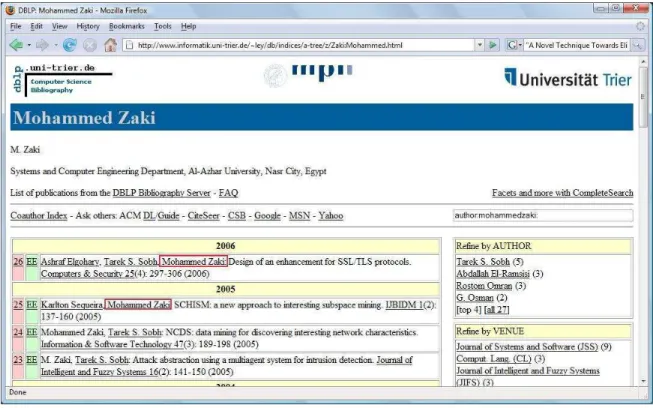Ask Google via the Google link

(267, 216)
